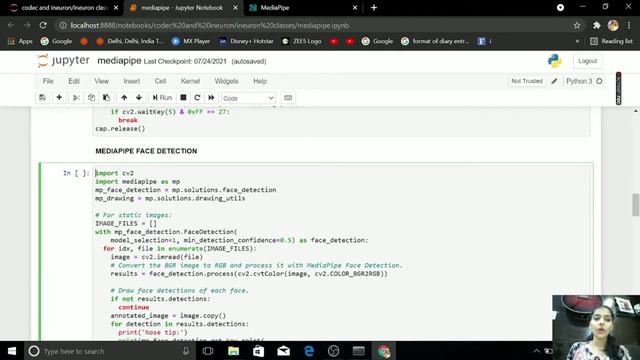Viewport: 640px width, 360px height.
Task: Open the Reading list
Action: pyautogui.click(x=611, y=41)
